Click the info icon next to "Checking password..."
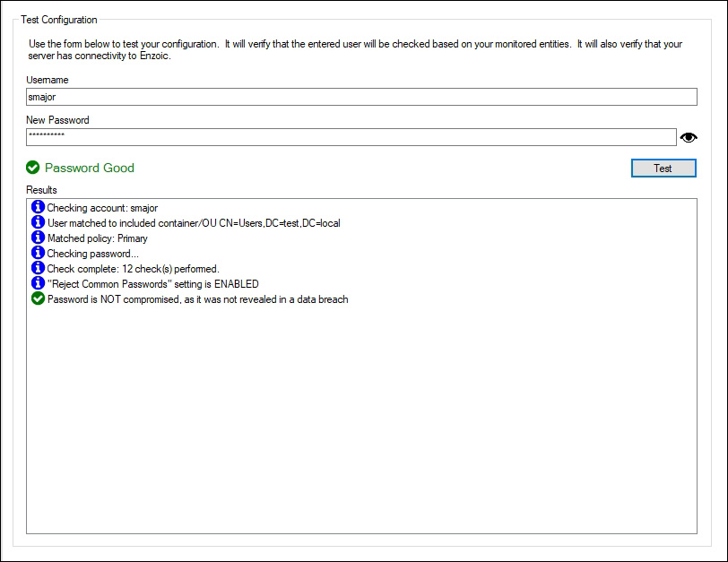728x562 pixels. [x=38, y=254]
